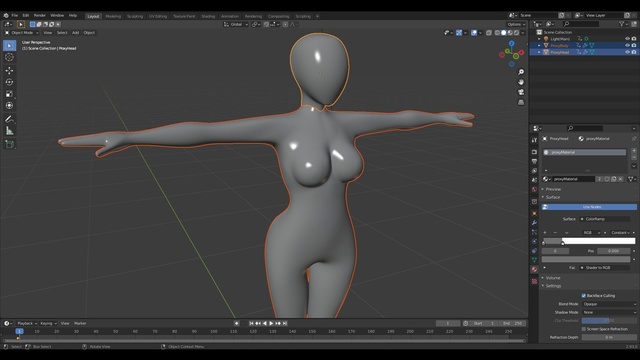Open the Render menu
Viewport: 640px width, 360px height.
[40, 16]
